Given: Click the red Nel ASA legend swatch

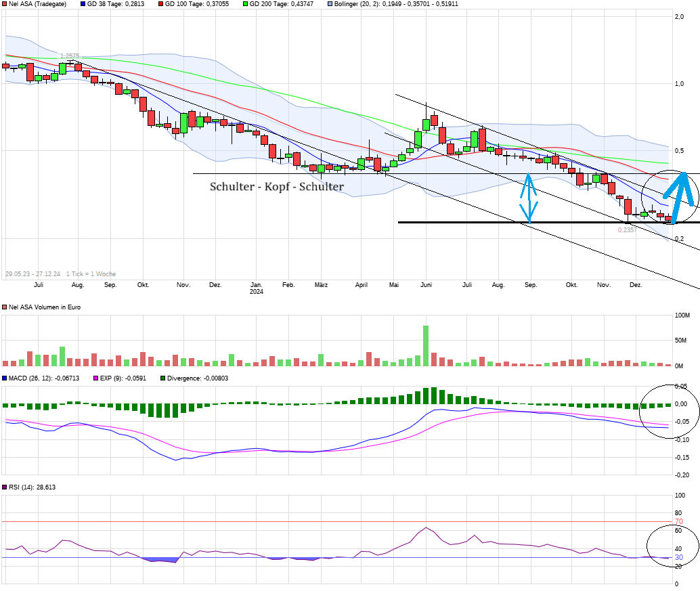Looking at the screenshot, I should point(5,3).
